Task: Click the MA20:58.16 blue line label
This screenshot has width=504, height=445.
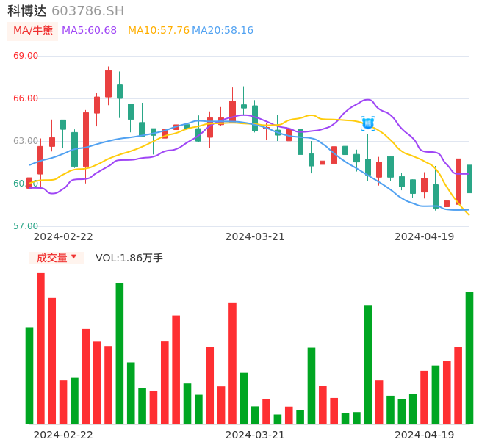Action: pos(223,31)
